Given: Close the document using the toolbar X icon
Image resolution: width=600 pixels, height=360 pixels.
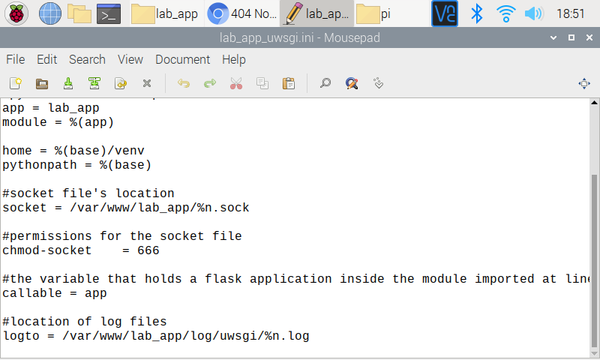Looking at the screenshot, I should (147, 83).
